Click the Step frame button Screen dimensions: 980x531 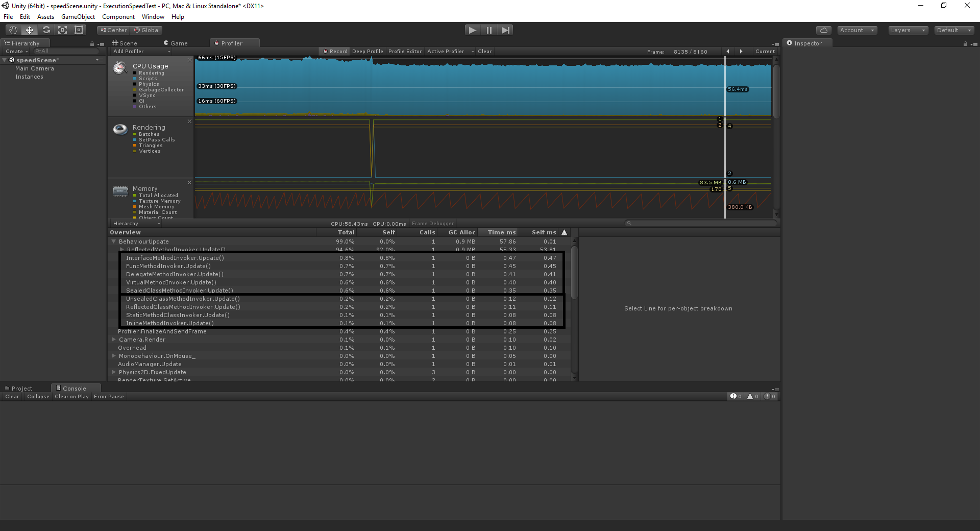pos(505,30)
